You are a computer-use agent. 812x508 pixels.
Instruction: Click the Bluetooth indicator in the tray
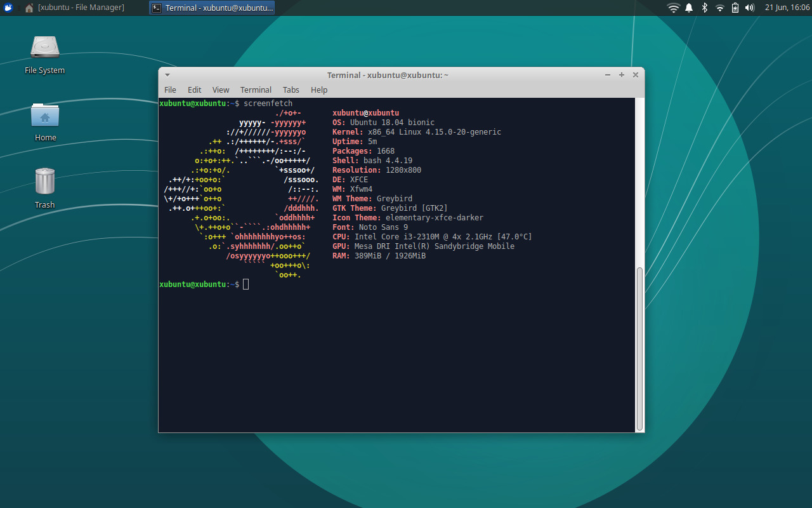point(705,8)
